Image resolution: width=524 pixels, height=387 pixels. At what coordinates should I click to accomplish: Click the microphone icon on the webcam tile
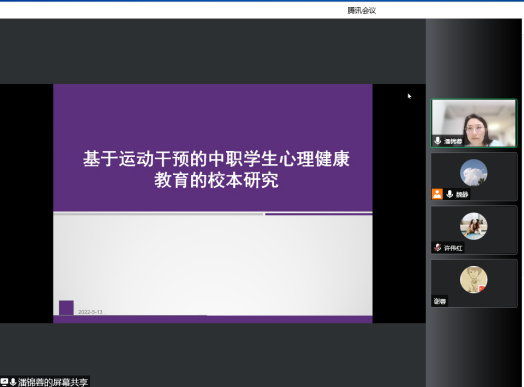[437, 141]
